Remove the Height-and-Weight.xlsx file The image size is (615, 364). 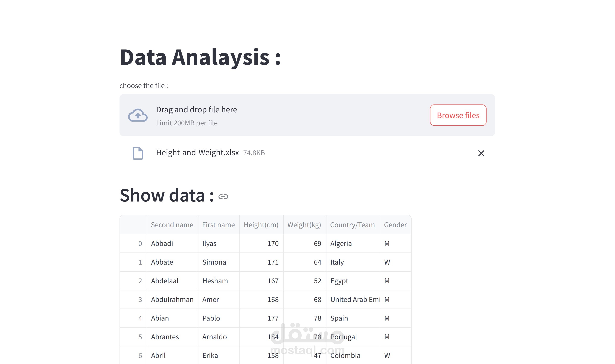tap(481, 153)
